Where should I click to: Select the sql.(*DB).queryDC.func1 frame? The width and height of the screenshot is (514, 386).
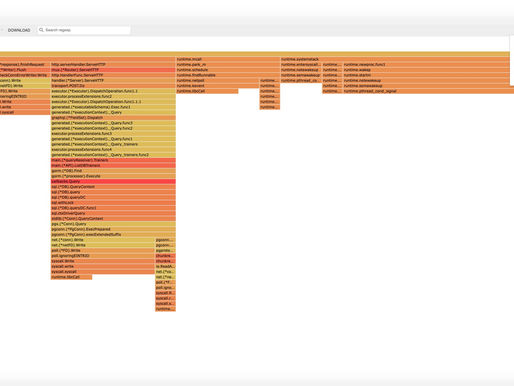[113, 208]
